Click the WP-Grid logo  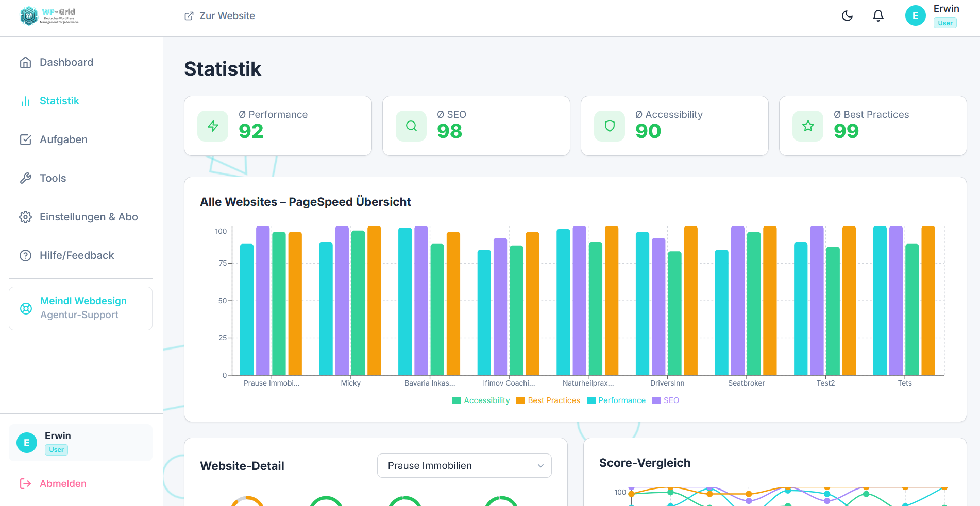[49, 16]
